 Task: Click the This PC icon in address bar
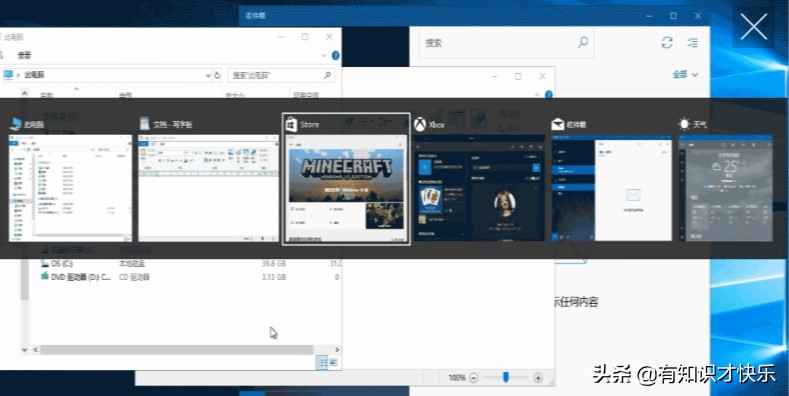pyautogui.click(x=8, y=75)
